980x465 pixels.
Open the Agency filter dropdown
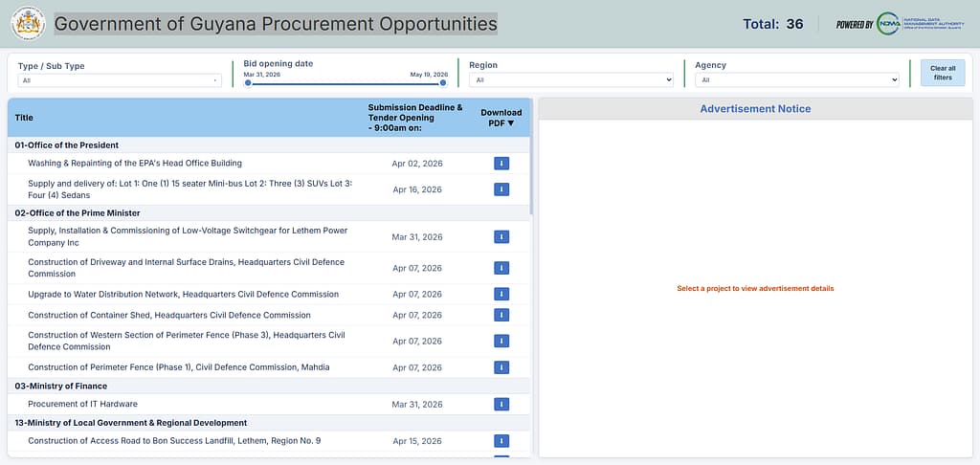click(x=797, y=80)
